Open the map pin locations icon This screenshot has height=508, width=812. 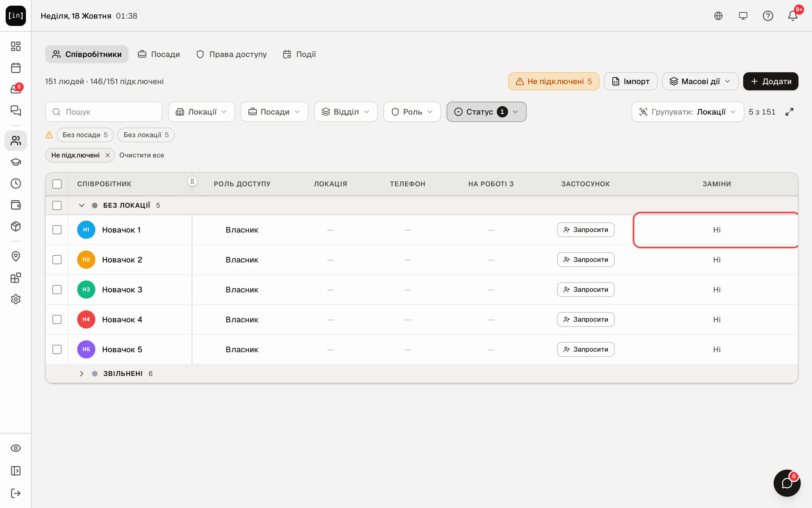(x=16, y=256)
